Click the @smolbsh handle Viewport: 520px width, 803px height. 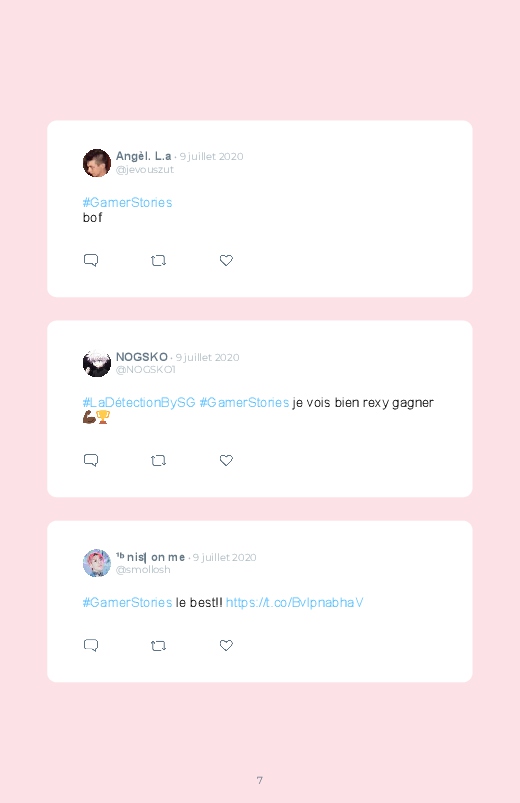pyautogui.click(x=143, y=569)
